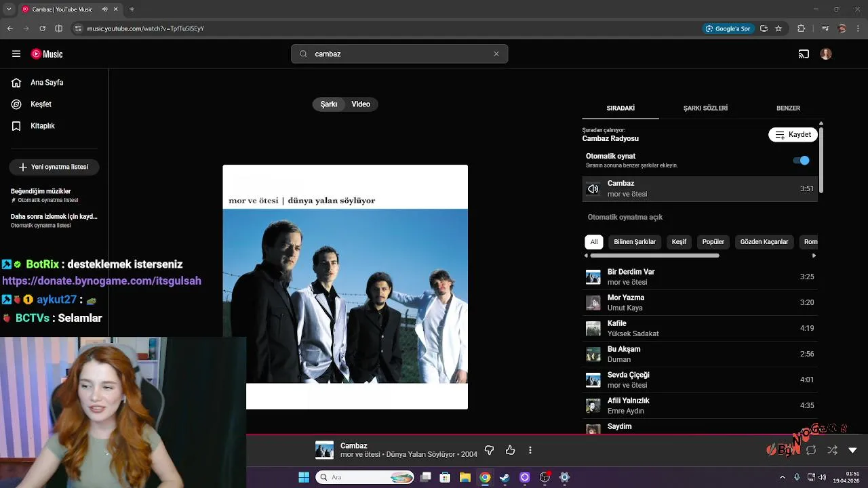Select the Gözden Kaçanlar filter chip
The width and height of the screenshot is (868, 488).
(764, 242)
